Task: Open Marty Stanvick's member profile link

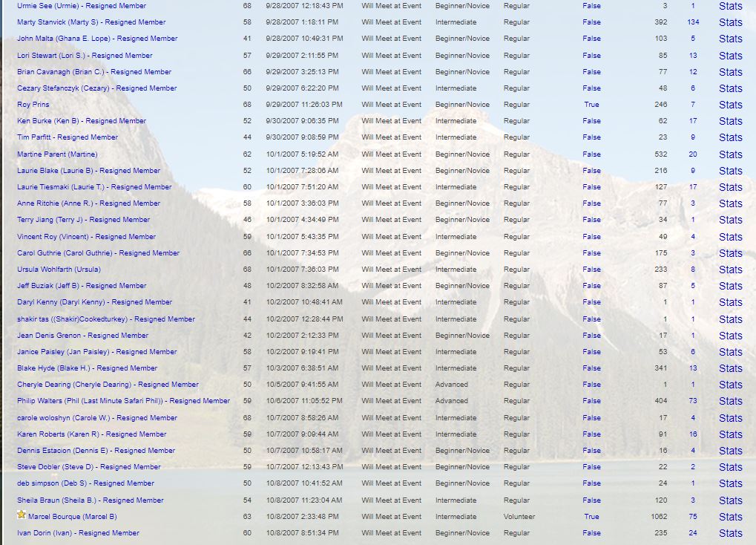Action: (91, 22)
